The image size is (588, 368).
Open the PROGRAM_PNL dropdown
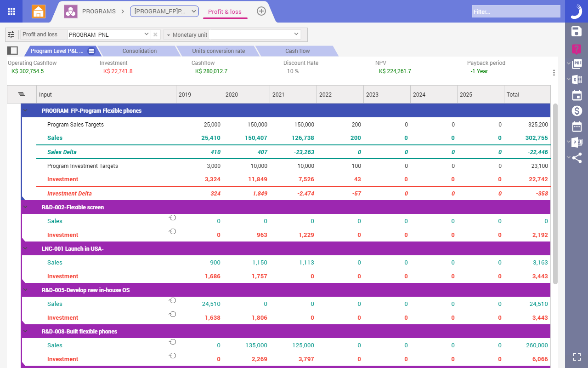tap(146, 34)
